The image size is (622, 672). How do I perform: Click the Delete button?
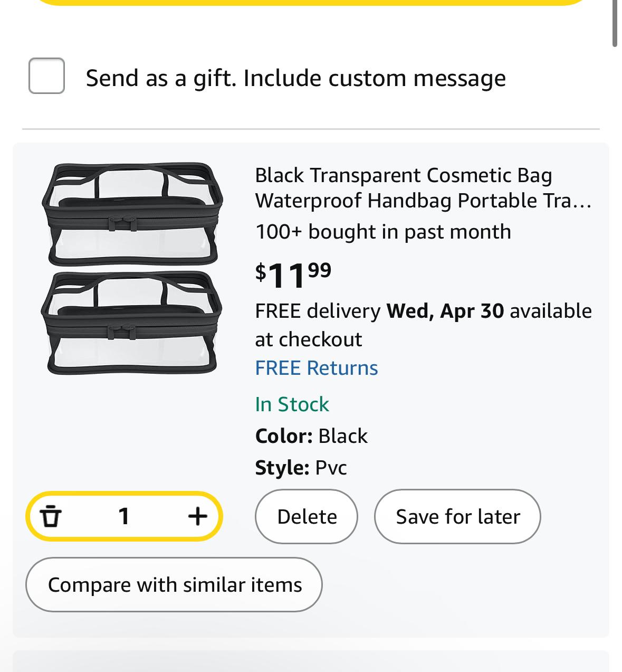coord(307,516)
